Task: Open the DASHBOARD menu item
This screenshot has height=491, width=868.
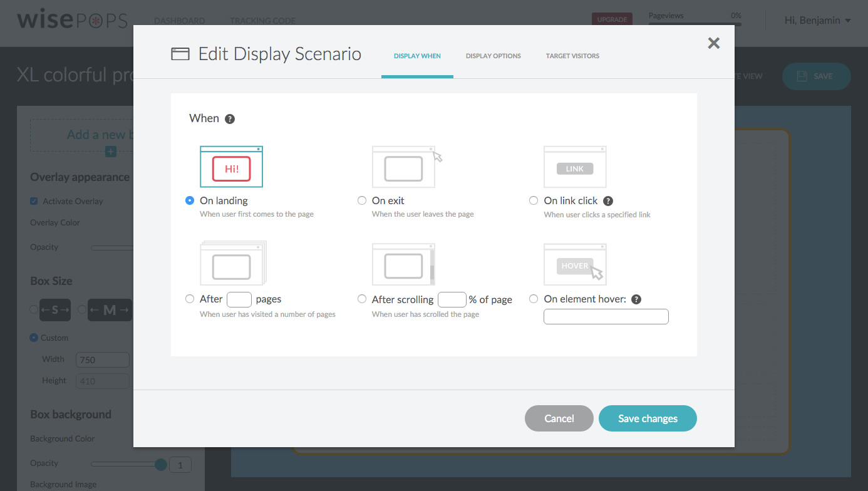Action: pos(179,20)
